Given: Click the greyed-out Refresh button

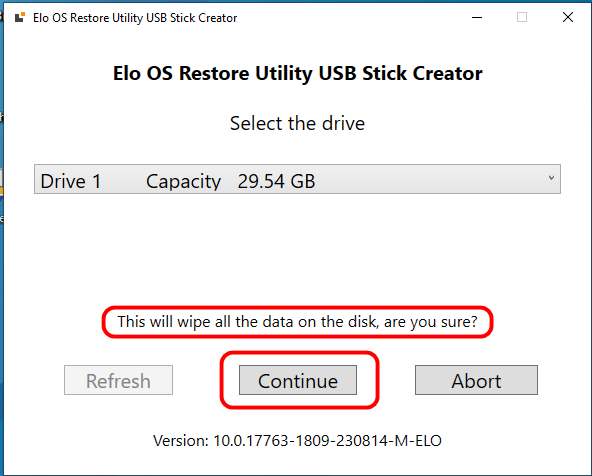Looking at the screenshot, I should tap(118, 380).
